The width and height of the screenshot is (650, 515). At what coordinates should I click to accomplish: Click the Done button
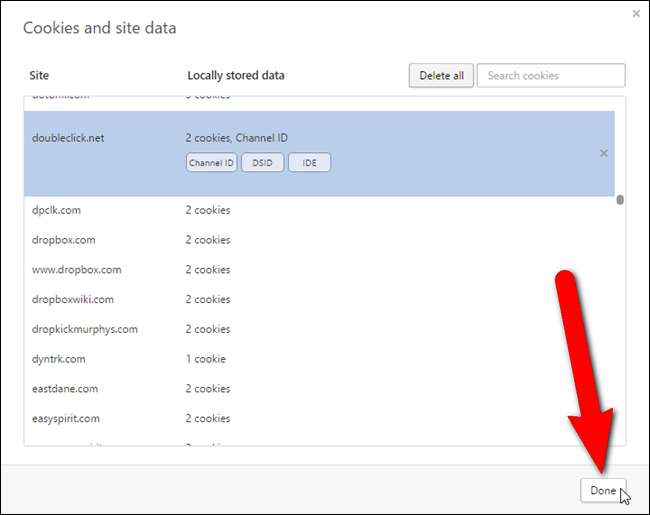pyautogui.click(x=603, y=490)
